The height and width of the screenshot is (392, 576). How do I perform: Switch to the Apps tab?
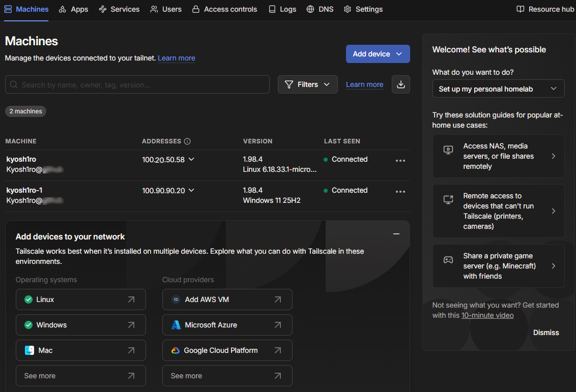(x=73, y=9)
